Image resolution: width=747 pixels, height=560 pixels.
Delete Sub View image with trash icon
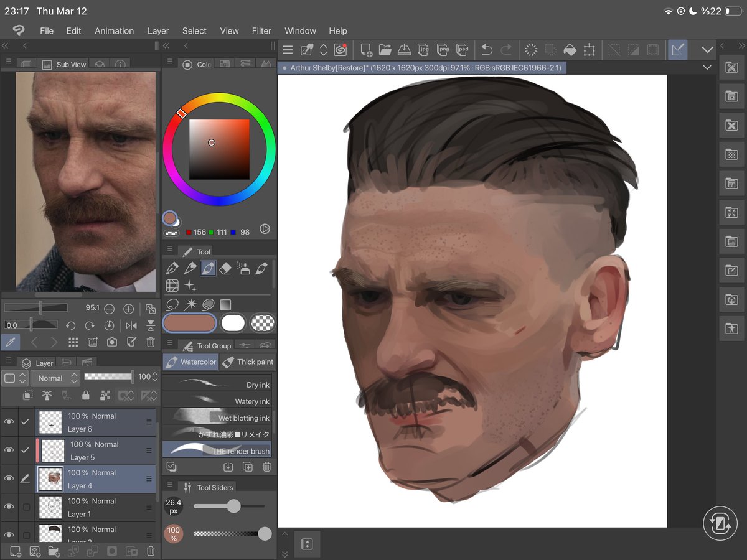(x=151, y=342)
